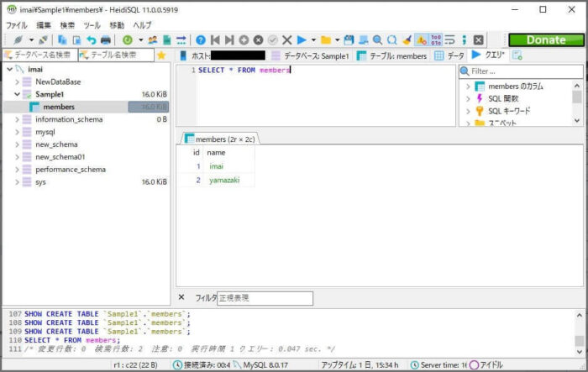Toggle wrap long lines icon
The height and width of the screenshot is (372, 588).
pos(450,40)
